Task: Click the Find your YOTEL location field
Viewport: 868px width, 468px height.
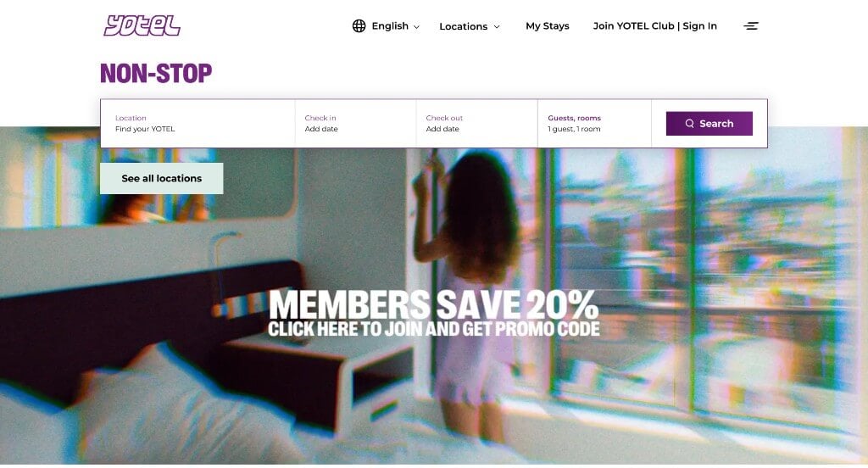Action: [x=198, y=124]
